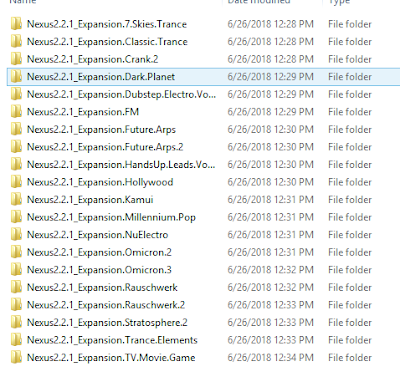Click folder icon beside NuElectro

[16, 235]
